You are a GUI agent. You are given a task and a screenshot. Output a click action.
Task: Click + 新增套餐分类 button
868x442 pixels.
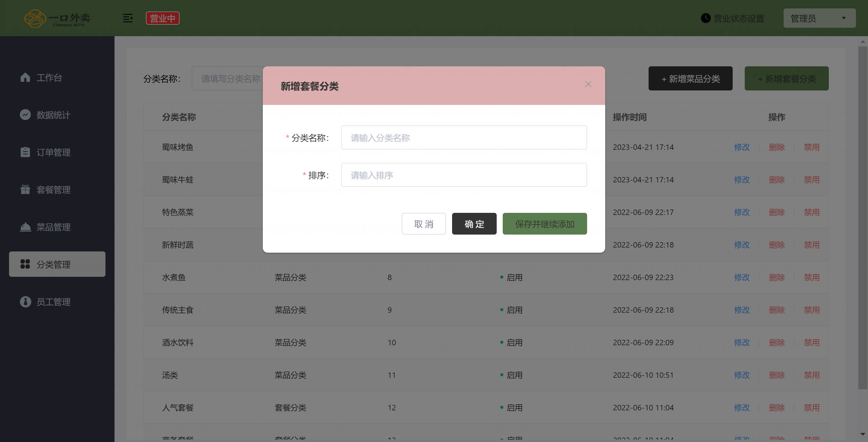(x=786, y=79)
